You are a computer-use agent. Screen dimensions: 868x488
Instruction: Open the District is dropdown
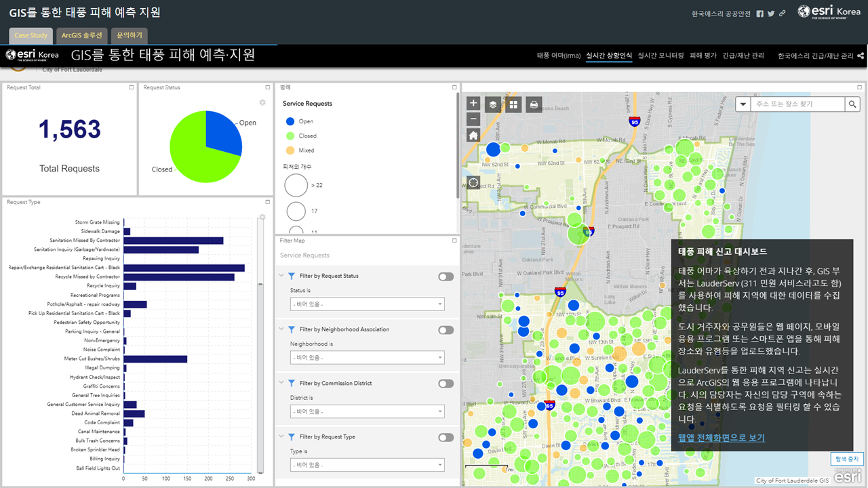tap(367, 411)
